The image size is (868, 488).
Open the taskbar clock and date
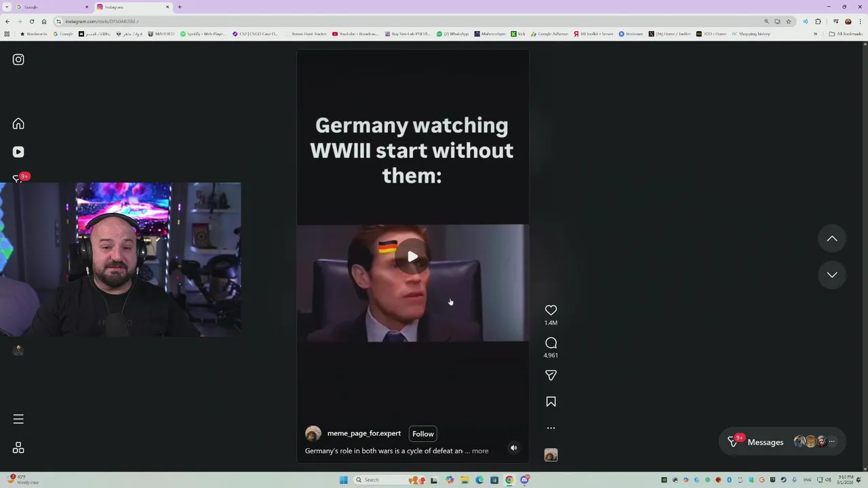[845, 480]
